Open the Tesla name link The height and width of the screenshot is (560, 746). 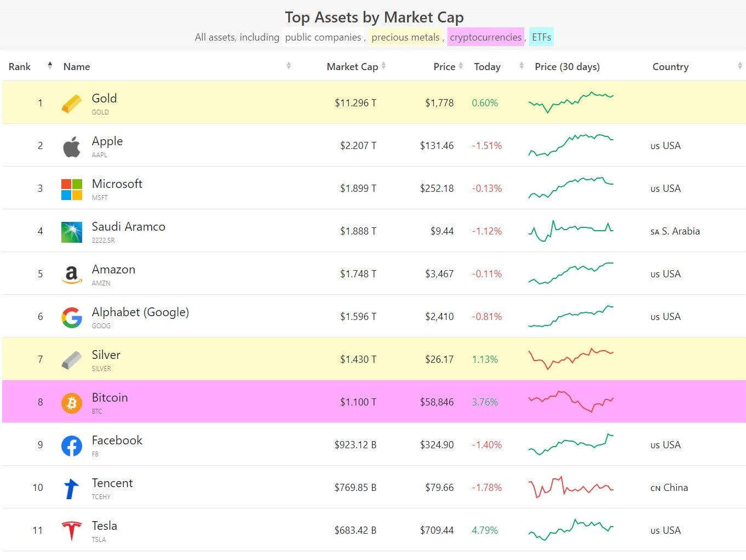[x=104, y=525]
